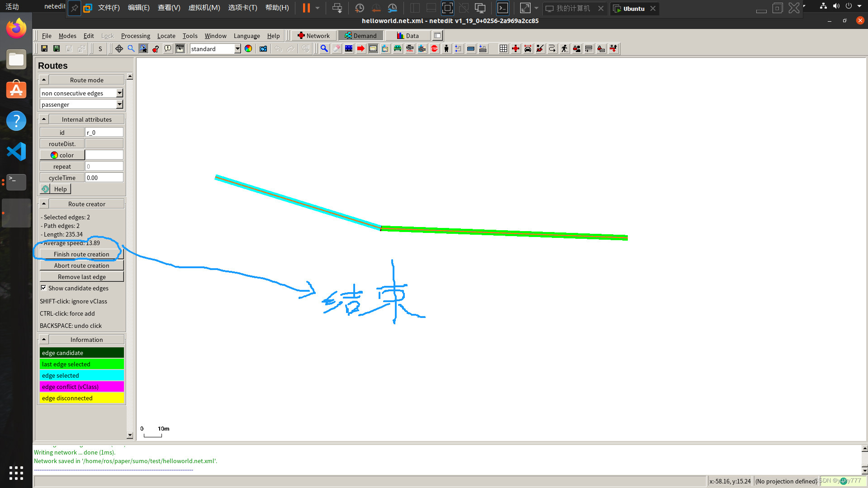Click Finish route creation button
This screenshot has height=488, width=868.
tap(81, 254)
